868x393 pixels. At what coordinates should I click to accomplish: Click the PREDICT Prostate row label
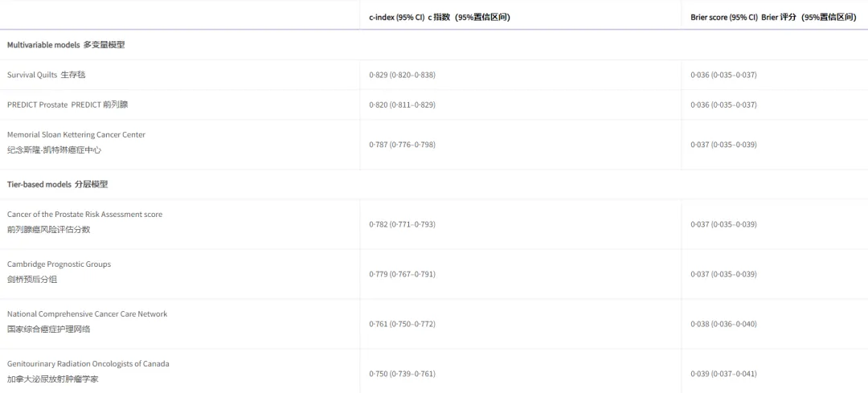[x=68, y=104]
